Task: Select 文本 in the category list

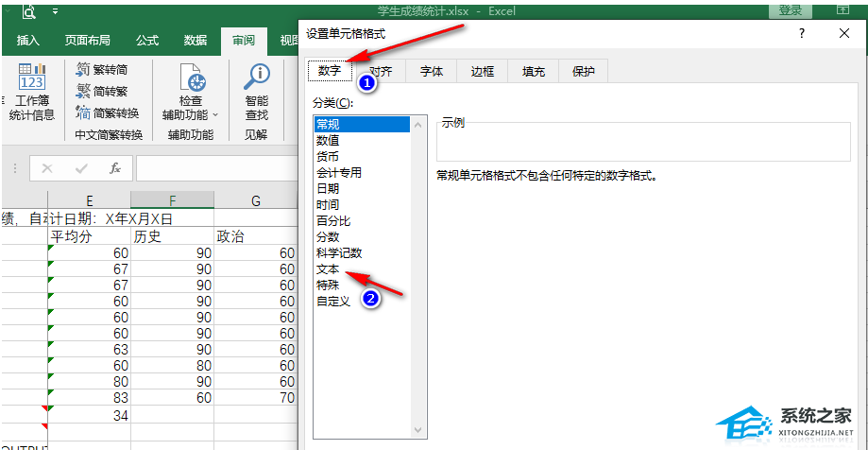Action: (328, 269)
